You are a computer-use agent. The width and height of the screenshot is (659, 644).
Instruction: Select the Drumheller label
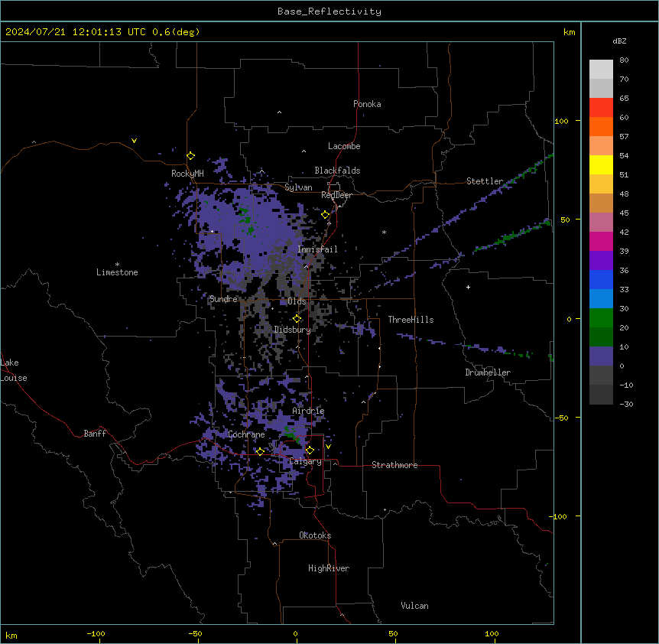coord(488,372)
